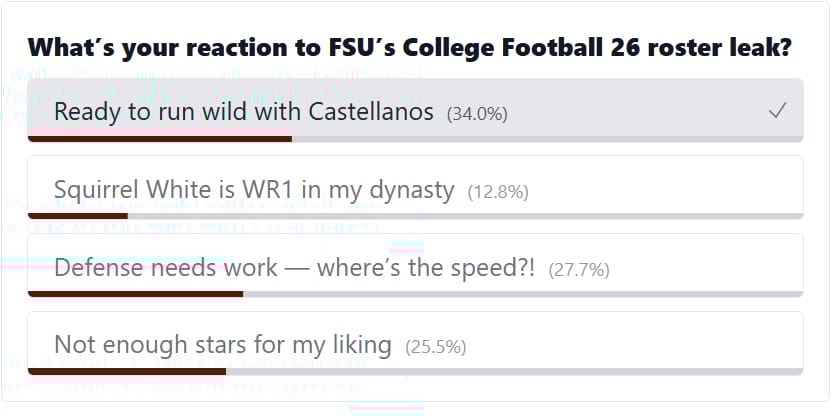Click the dark filled bar under Not enough stars

(127, 371)
